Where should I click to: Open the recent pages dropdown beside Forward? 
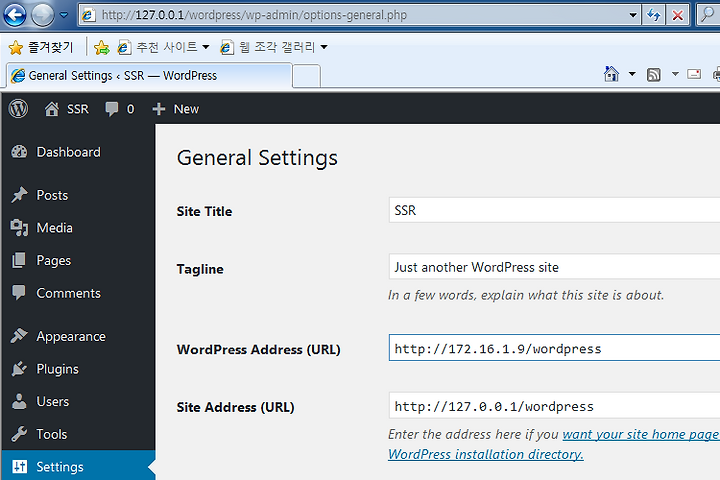click(x=64, y=15)
